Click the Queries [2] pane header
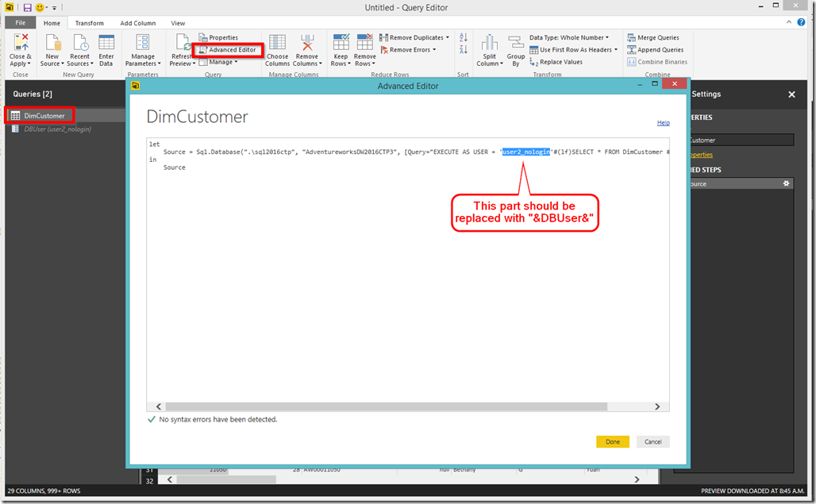Screen dimensions: 816x504 [33, 94]
